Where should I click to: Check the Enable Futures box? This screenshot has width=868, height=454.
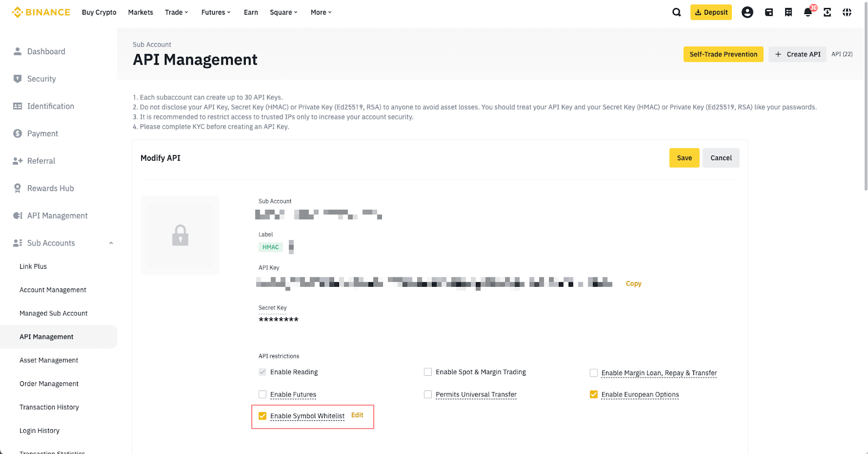(x=263, y=394)
